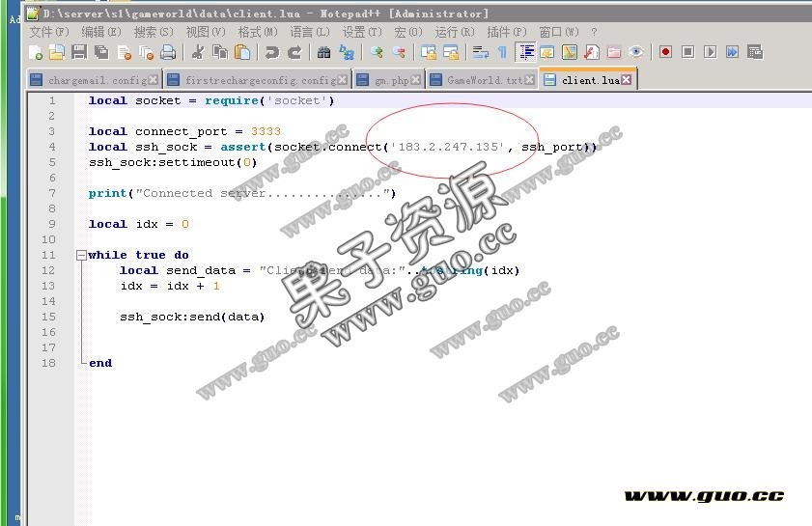
Task: Switch to the chargemail.config tab
Action: 96,80
